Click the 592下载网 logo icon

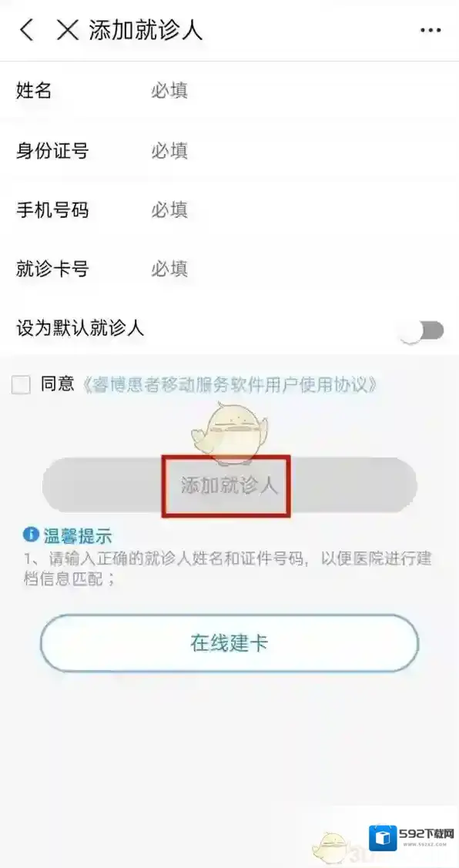384,838
